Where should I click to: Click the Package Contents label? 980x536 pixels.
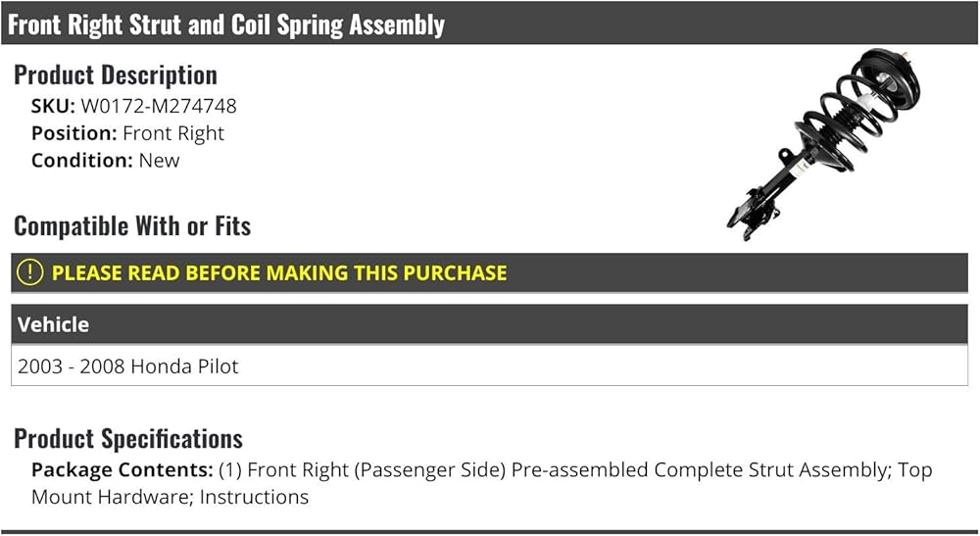tap(122, 469)
